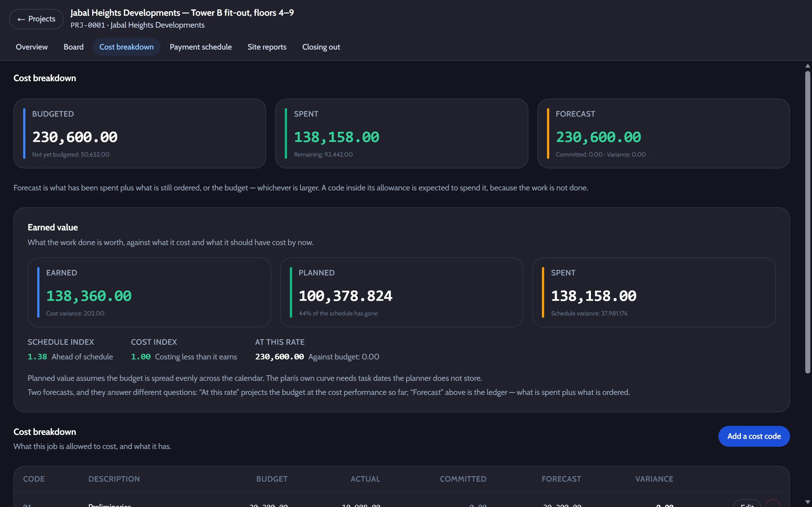Click the BUDGET column header
Image resolution: width=812 pixels, height=507 pixels.
point(272,479)
